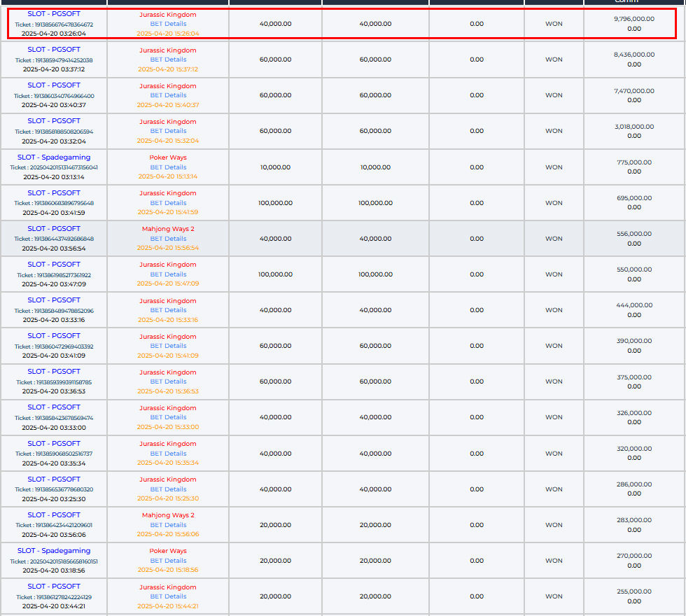Select the 326,000.00 win amount
Screen dimensions: 686x616
[x=634, y=413]
